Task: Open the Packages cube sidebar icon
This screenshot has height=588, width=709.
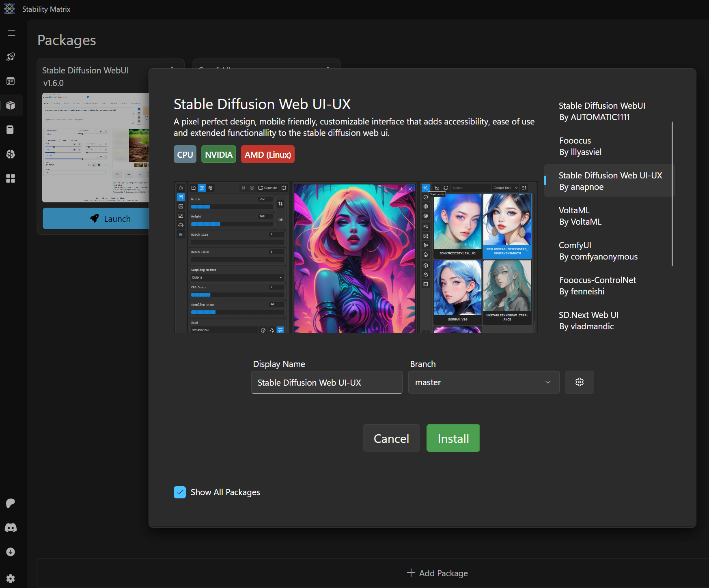Action: [11, 105]
